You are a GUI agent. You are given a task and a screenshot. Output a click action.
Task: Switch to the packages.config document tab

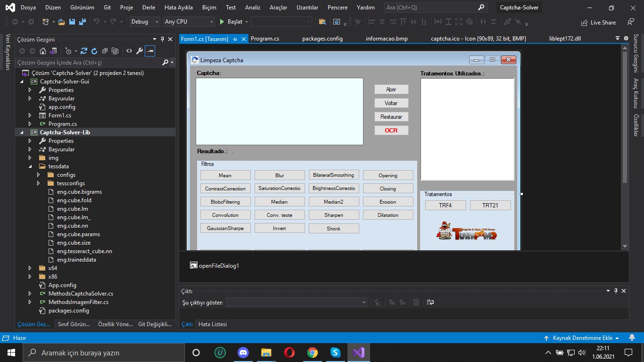coord(322,39)
